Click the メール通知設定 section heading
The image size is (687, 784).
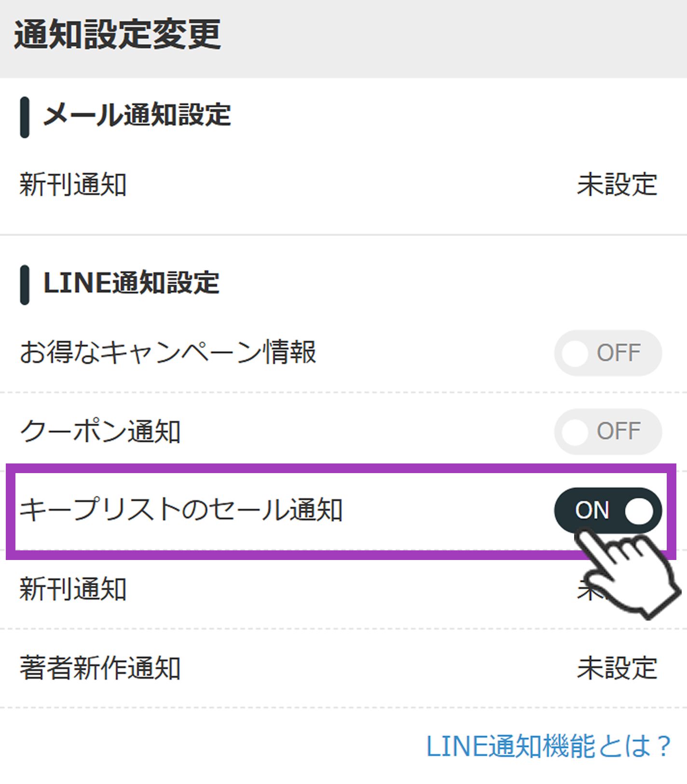point(137,115)
